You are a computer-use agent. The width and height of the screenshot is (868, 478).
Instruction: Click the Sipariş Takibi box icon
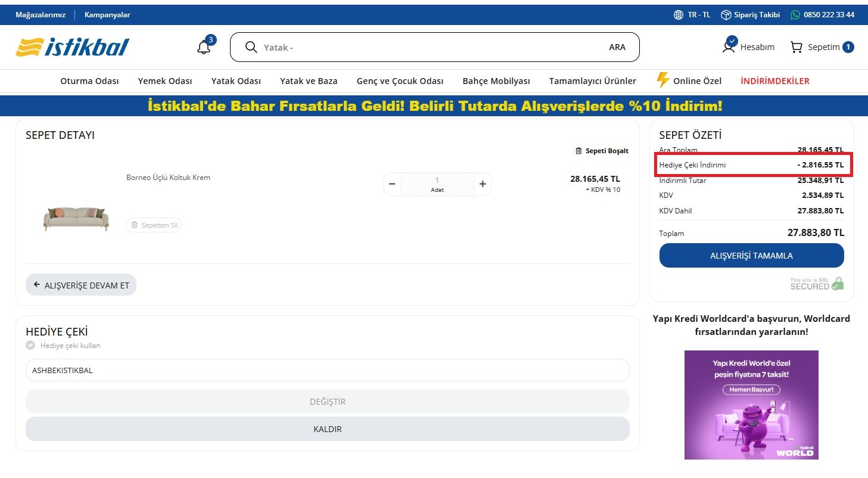pyautogui.click(x=726, y=15)
